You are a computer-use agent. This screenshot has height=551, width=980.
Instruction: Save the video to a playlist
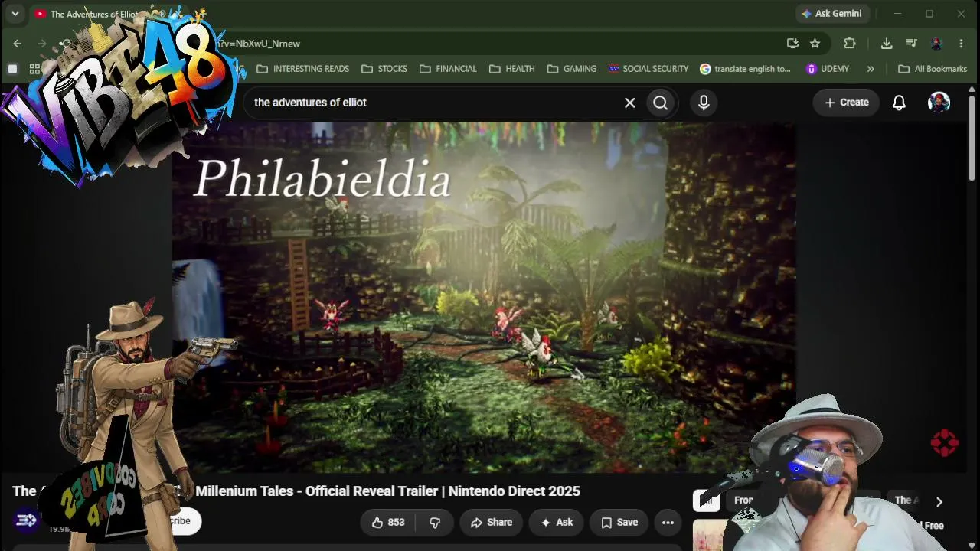(619, 523)
